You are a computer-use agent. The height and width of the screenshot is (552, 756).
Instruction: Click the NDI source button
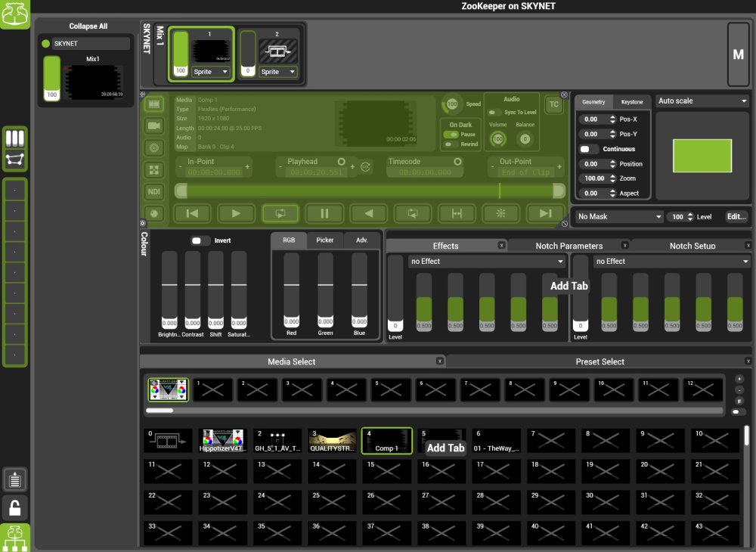coord(154,191)
